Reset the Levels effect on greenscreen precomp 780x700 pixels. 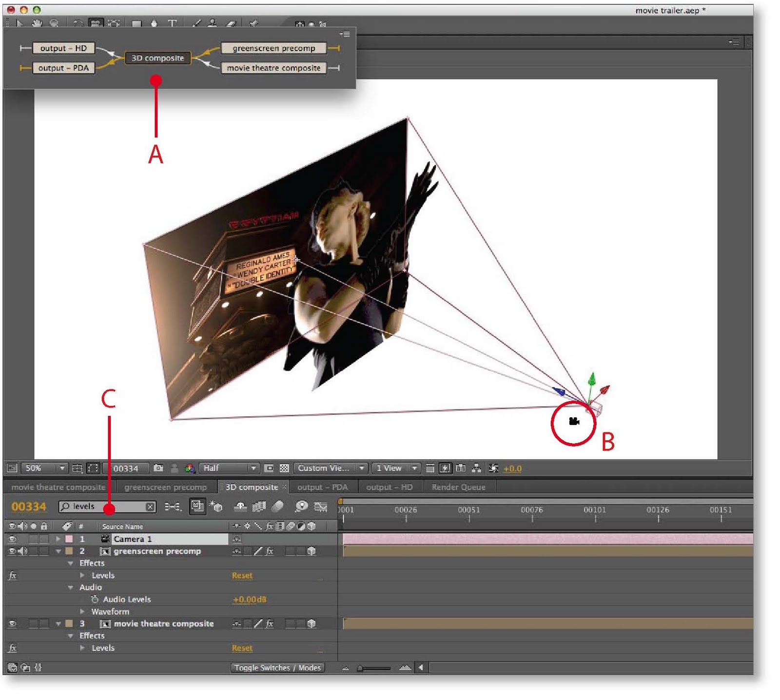[x=243, y=576]
